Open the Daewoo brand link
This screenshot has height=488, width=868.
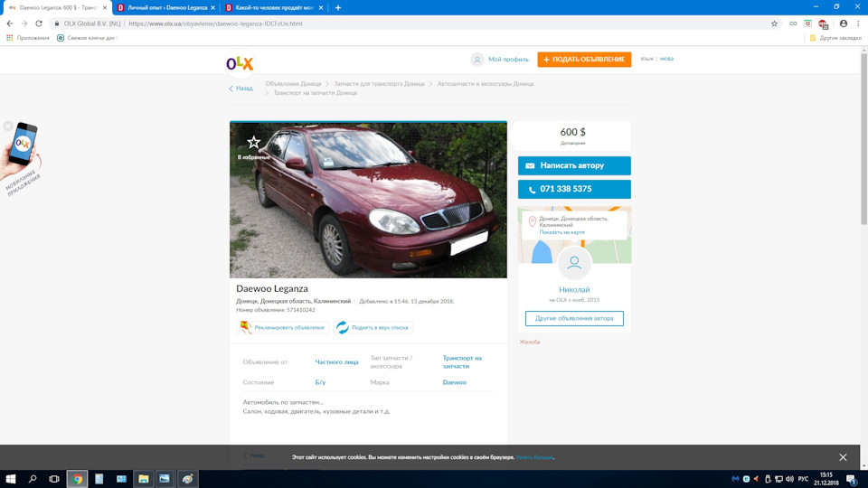point(455,382)
